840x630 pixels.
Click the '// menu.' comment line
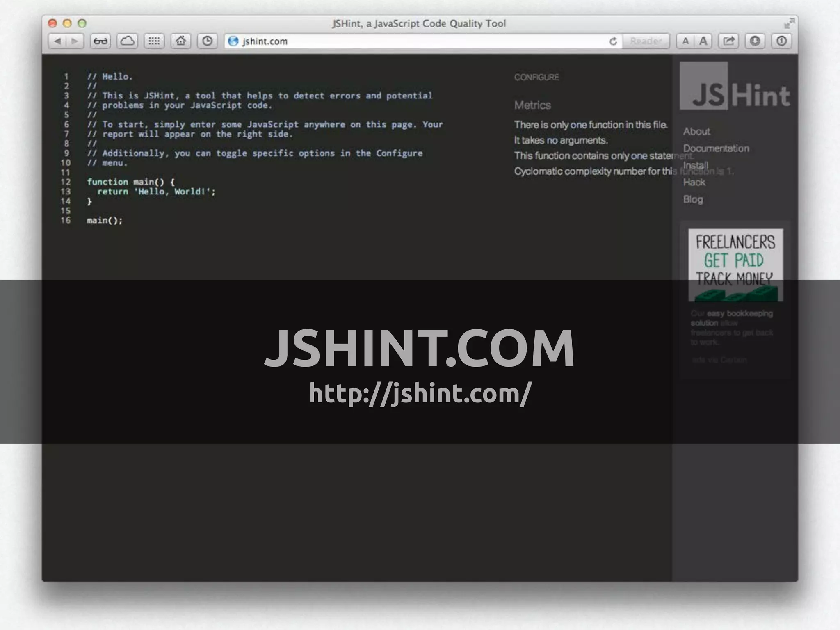click(x=107, y=163)
